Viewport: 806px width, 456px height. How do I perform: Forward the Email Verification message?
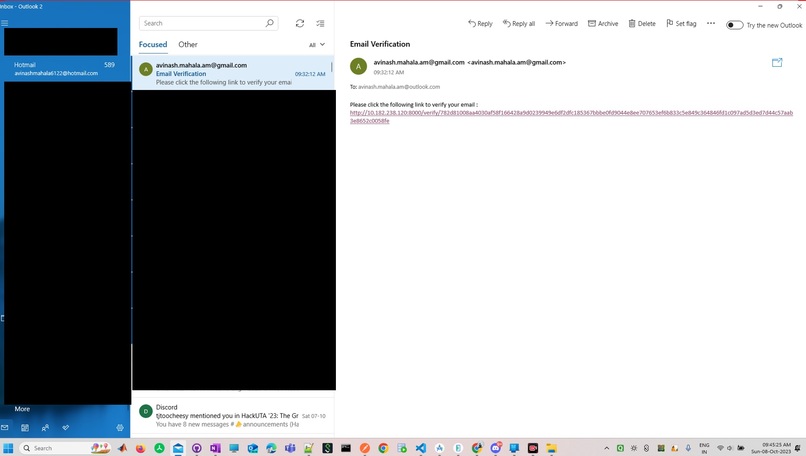pos(561,24)
